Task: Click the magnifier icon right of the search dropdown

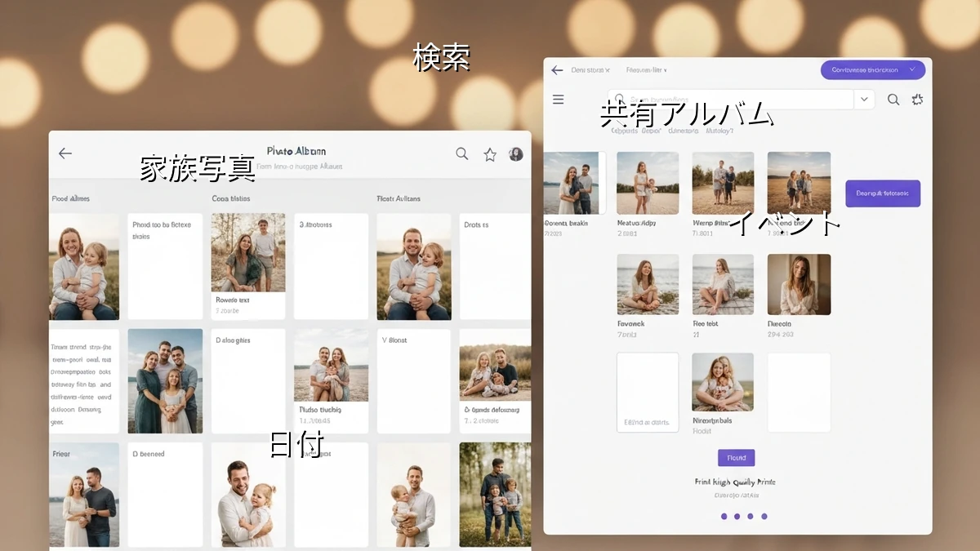Action: point(893,100)
